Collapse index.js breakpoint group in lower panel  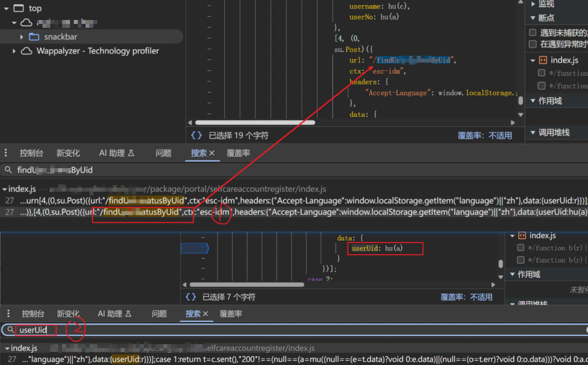pyautogui.click(x=512, y=236)
